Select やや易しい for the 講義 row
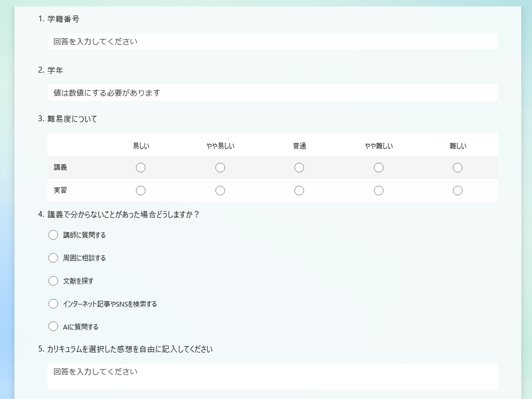The height and width of the screenshot is (399, 532). [x=220, y=168]
